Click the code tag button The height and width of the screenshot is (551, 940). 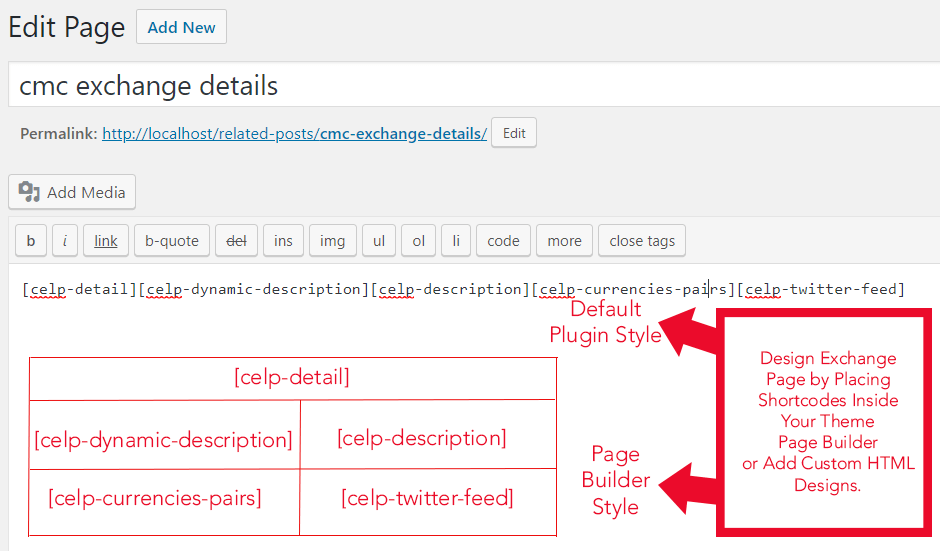[503, 241]
